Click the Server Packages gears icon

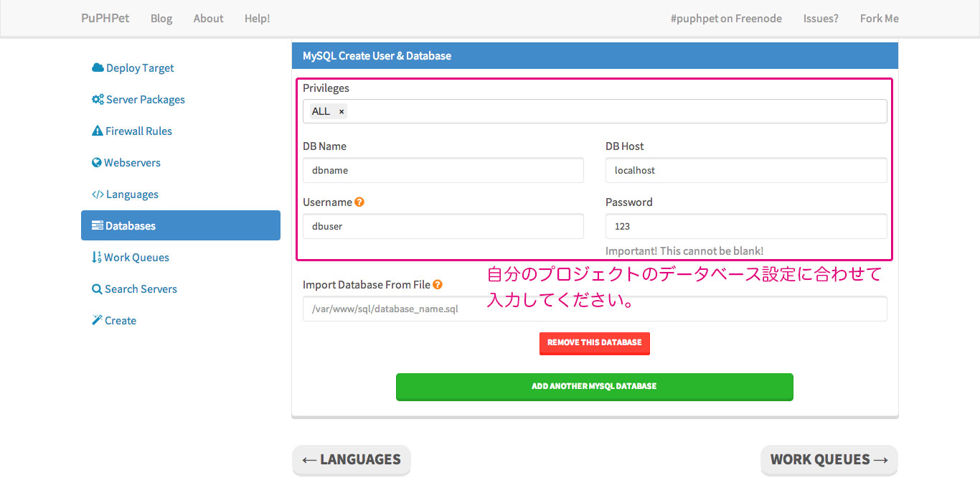point(98,100)
